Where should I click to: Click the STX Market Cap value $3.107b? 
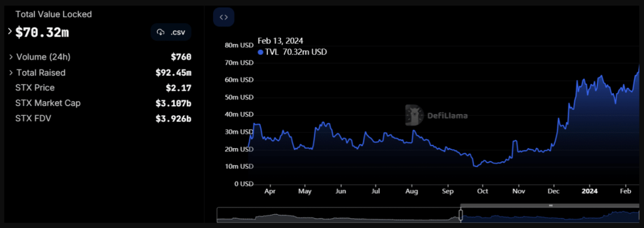pos(174,104)
